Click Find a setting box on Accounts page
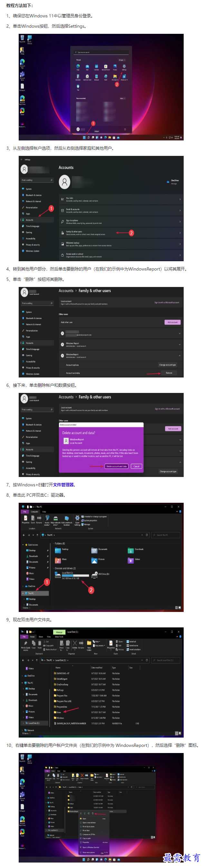Screen dimensions: 203x868 (x=37, y=180)
